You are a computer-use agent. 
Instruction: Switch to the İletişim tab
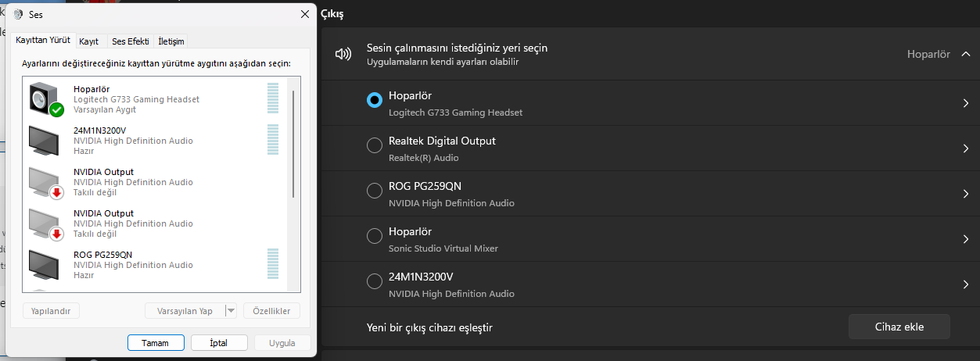(171, 41)
